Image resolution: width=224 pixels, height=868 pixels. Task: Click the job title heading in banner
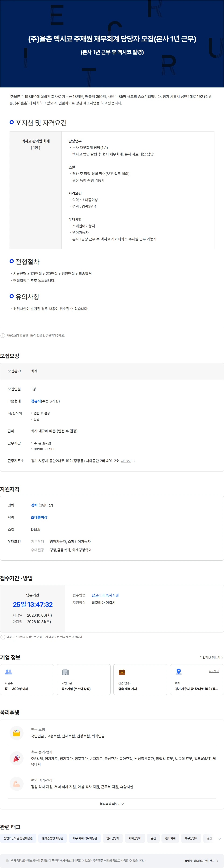click(112, 39)
